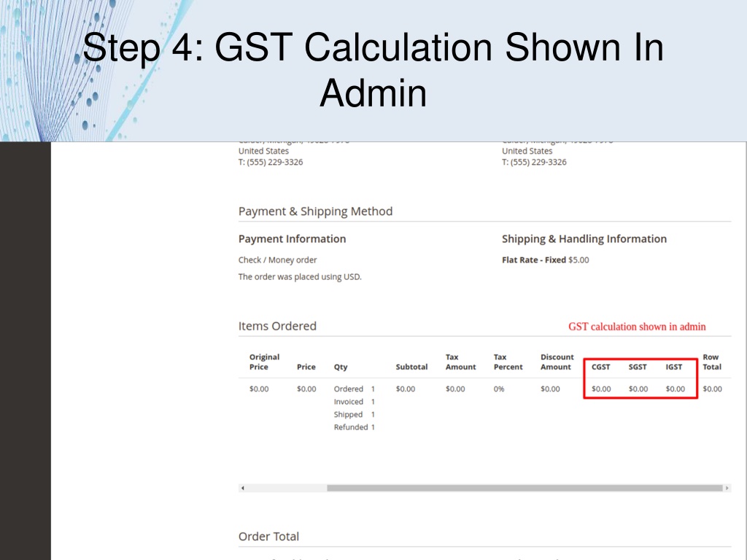Screen dimensions: 747x560
Task: Click the Row Total column header
Action: tap(712, 362)
